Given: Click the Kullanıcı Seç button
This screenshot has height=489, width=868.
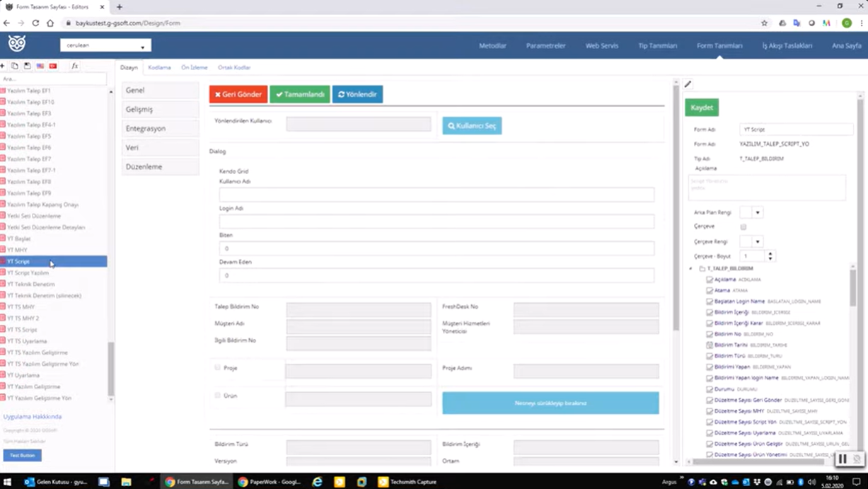Looking at the screenshot, I should coord(472,126).
